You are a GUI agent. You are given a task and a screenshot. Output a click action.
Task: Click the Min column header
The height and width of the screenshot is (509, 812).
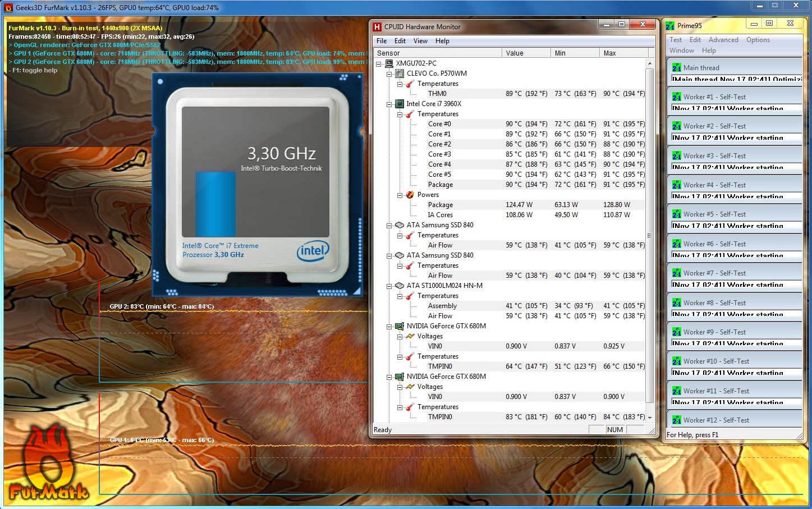[x=575, y=53]
